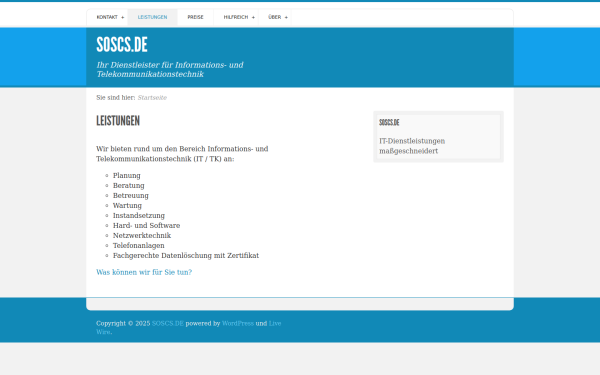Screen dimensions: 600x375
Task: Expand the Hilfreich submenu plus sign
Action: pos(253,18)
